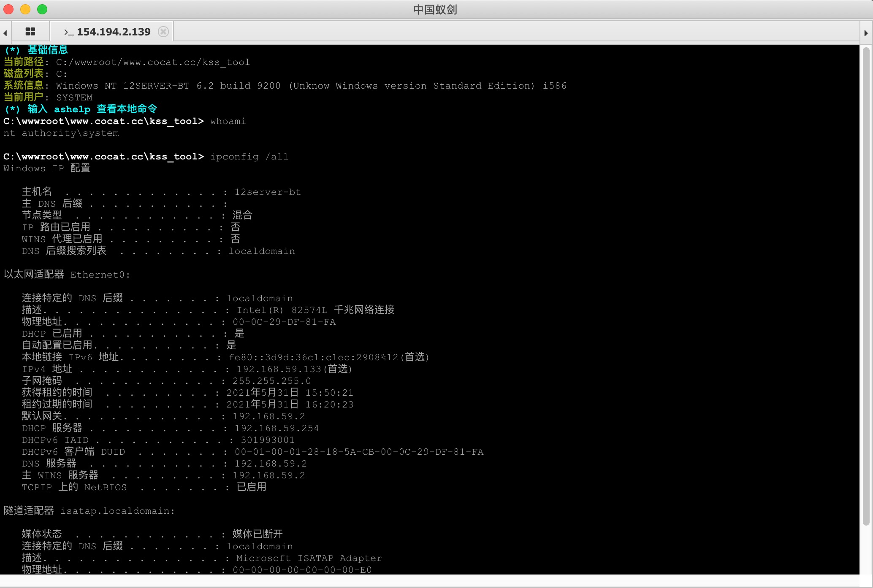Click the ISATAP physical address 00-00-00-00-00-00-00-E0
Viewport: 873px width, 588px height.
[x=302, y=570]
